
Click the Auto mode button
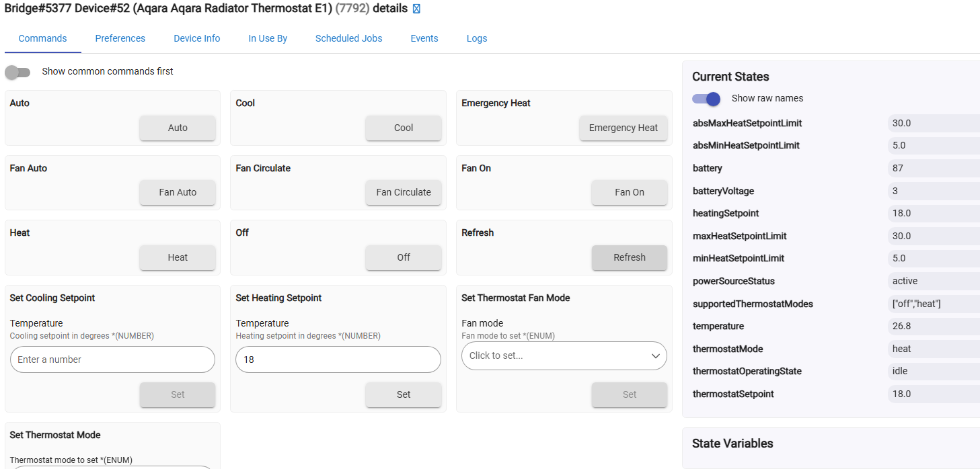pyautogui.click(x=178, y=128)
